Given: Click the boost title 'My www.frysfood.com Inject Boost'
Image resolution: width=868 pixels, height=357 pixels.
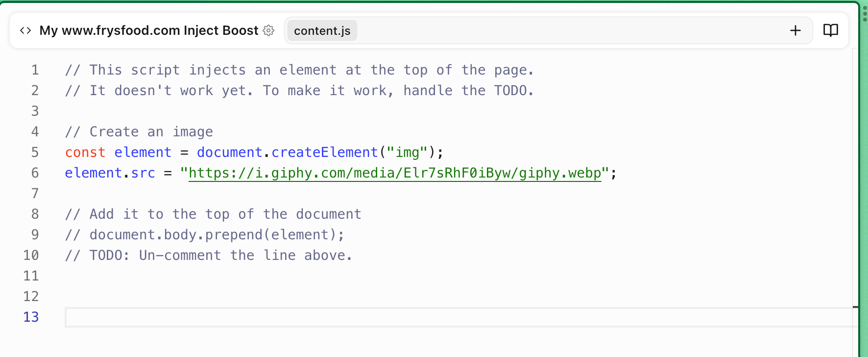Looking at the screenshot, I should [149, 30].
